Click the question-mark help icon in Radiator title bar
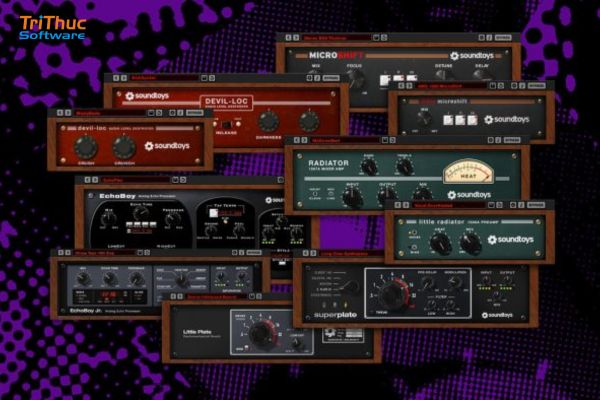Image resolution: width=600 pixels, height=400 pixels. click(498, 140)
